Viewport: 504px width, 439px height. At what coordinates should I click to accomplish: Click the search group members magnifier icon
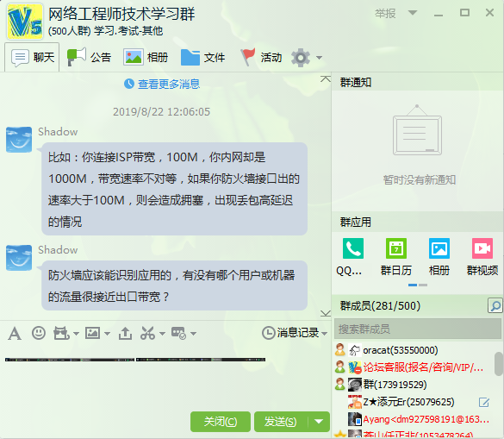495,305
